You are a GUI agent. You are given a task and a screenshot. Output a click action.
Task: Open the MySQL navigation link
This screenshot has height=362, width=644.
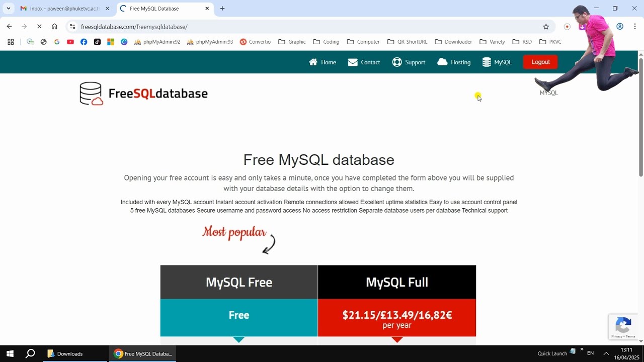pyautogui.click(x=497, y=62)
